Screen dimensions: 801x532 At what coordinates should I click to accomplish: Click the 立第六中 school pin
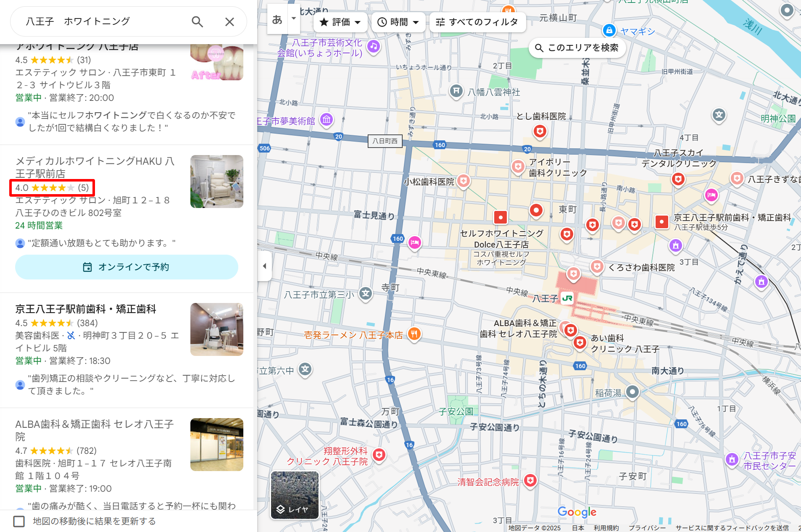pos(305,369)
